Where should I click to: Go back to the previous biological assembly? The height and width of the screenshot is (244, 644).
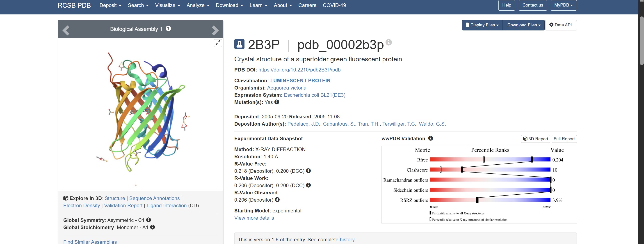click(x=66, y=30)
